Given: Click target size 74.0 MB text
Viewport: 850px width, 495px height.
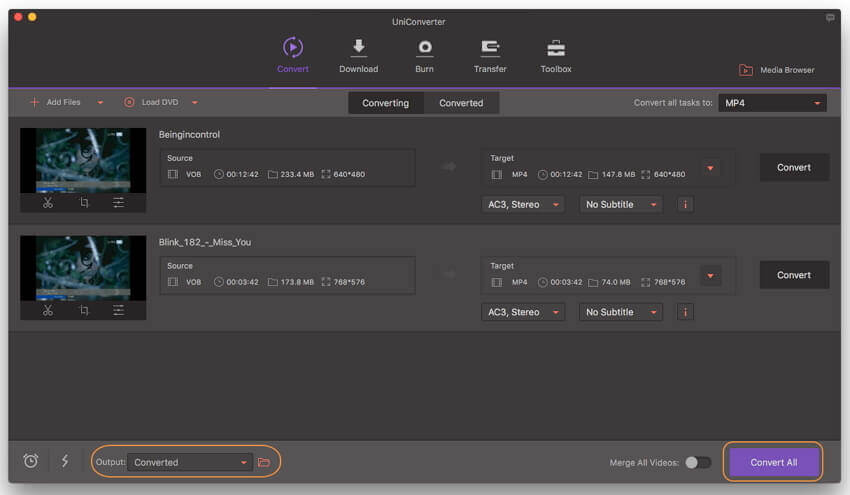Looking at the screenshot, I should (616, 282).
